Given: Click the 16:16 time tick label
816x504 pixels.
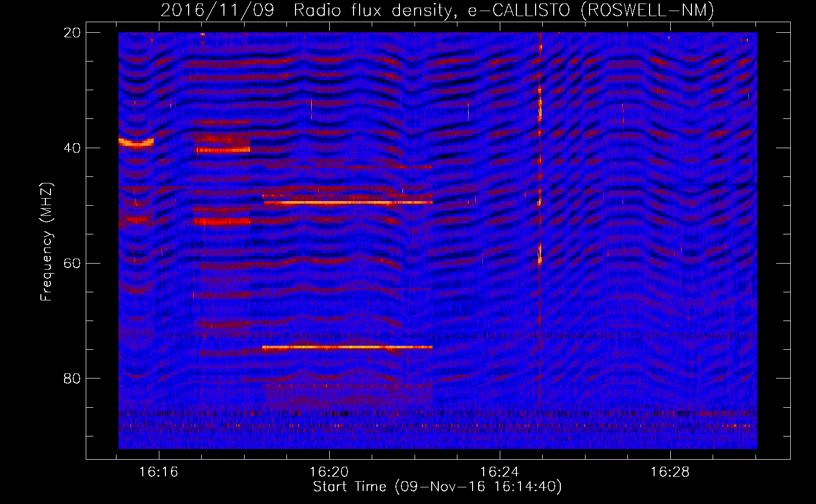Looking at the screenshot, I should point(159,472).
